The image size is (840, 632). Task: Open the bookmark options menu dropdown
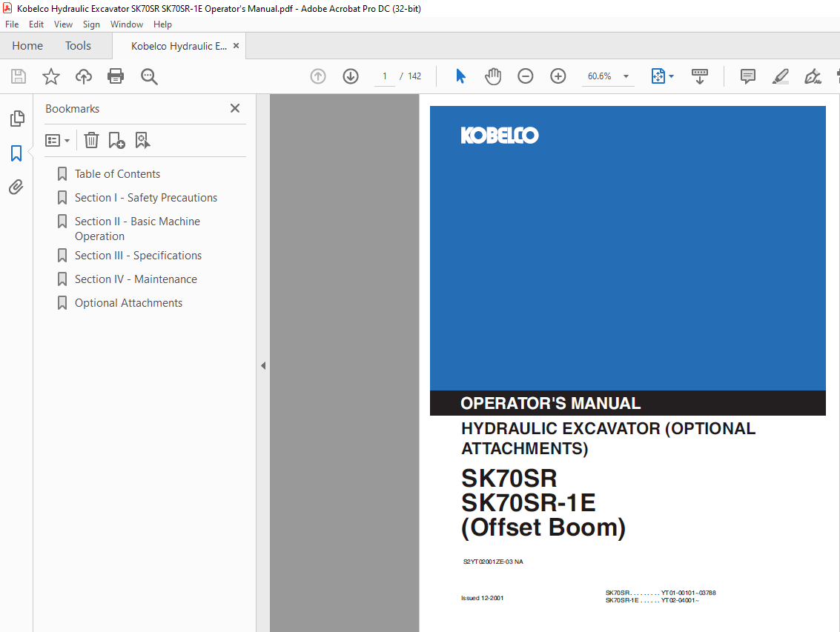(x=57, y=140)
